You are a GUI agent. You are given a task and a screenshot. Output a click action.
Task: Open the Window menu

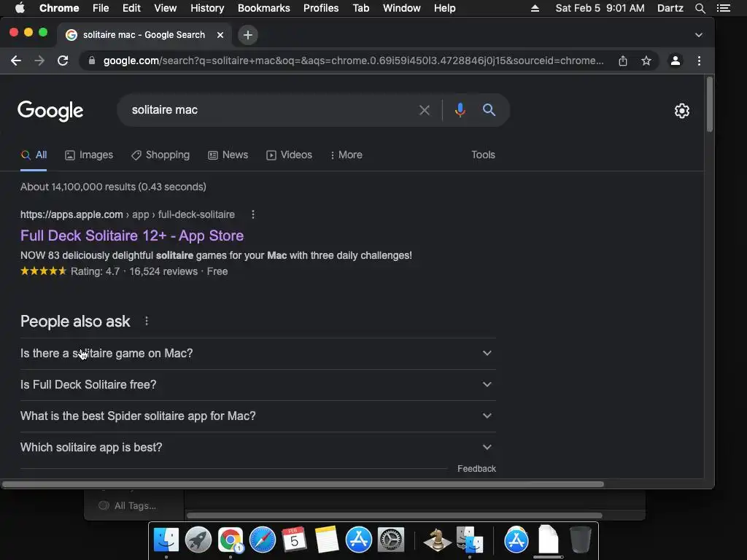[x=402, y=8]
